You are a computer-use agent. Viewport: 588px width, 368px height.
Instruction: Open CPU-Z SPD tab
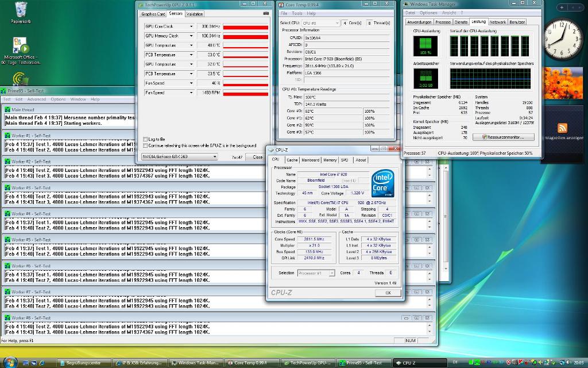345,160
